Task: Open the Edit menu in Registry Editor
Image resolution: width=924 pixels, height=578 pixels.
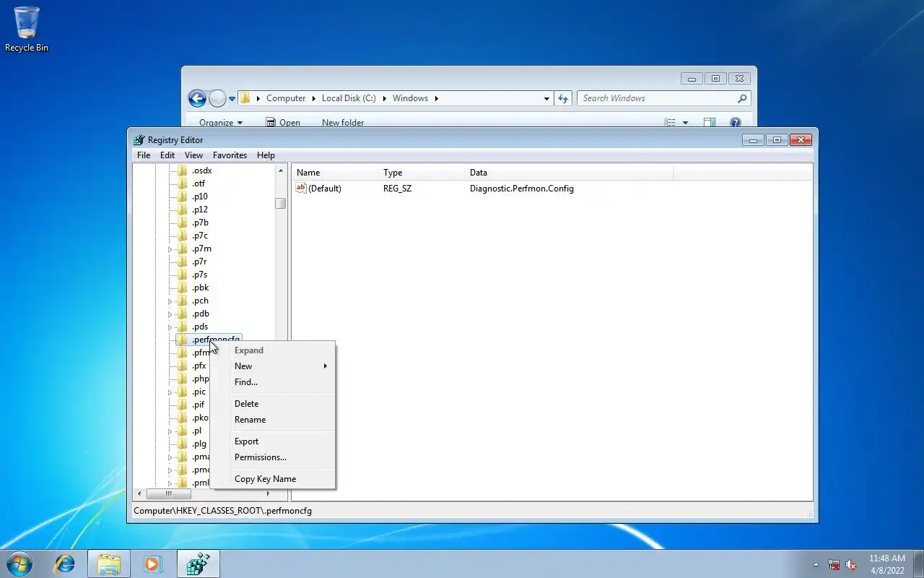Action: point(167,155)
